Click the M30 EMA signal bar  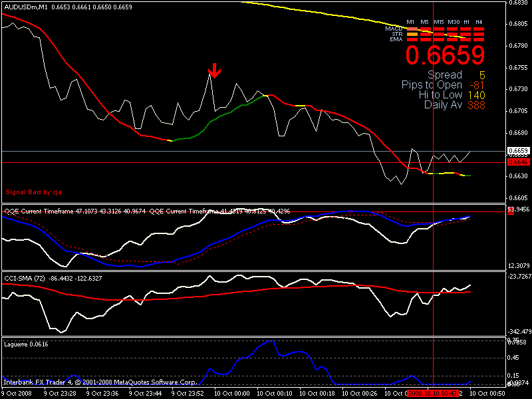pos(453,39)
